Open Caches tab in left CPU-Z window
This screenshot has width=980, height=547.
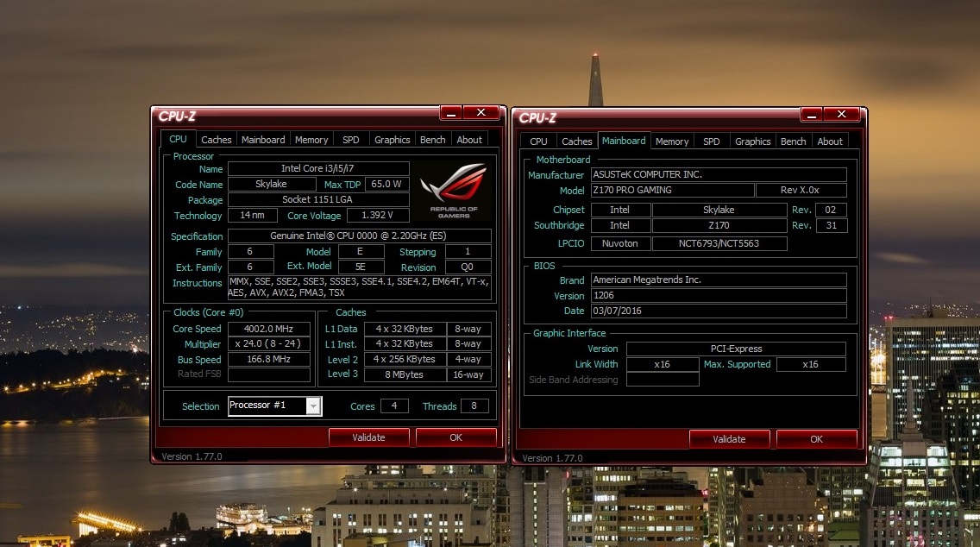click(x=217, y=140)
